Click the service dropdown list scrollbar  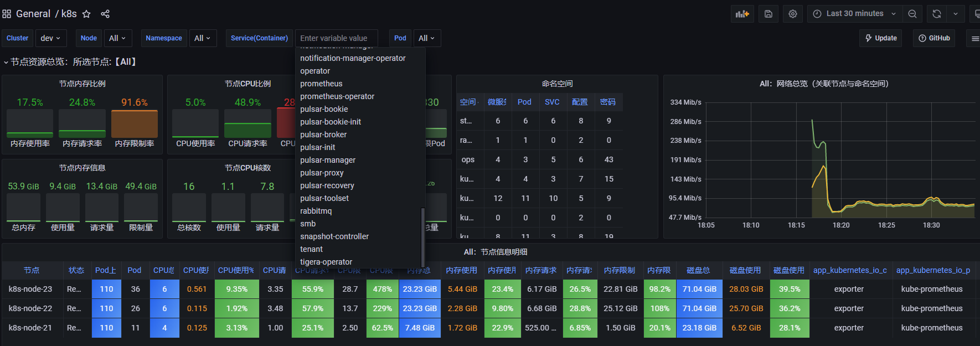423,237
